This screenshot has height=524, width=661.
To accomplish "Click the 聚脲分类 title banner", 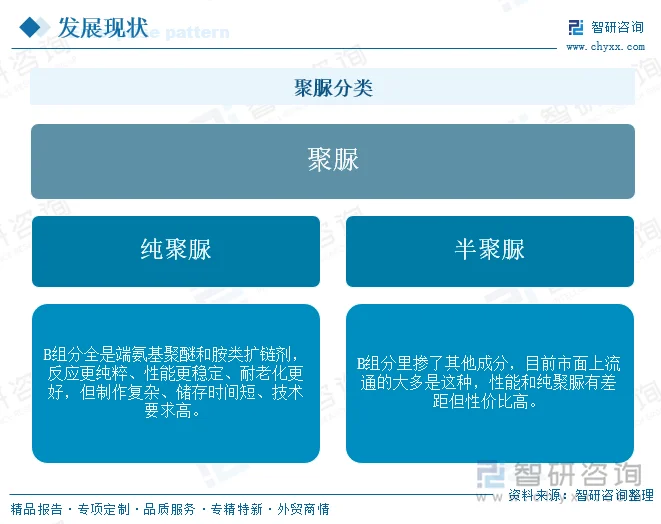I will coord(333,88).
